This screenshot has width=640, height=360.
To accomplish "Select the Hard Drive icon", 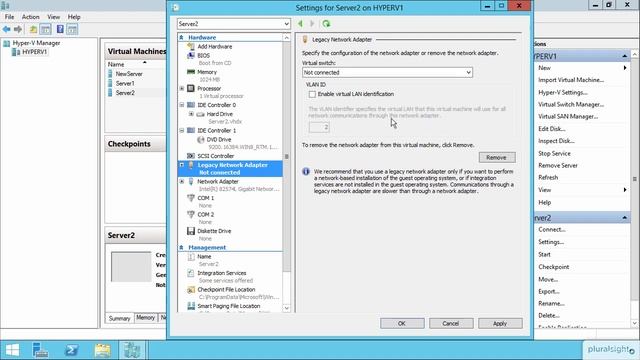I will point(200,114).
